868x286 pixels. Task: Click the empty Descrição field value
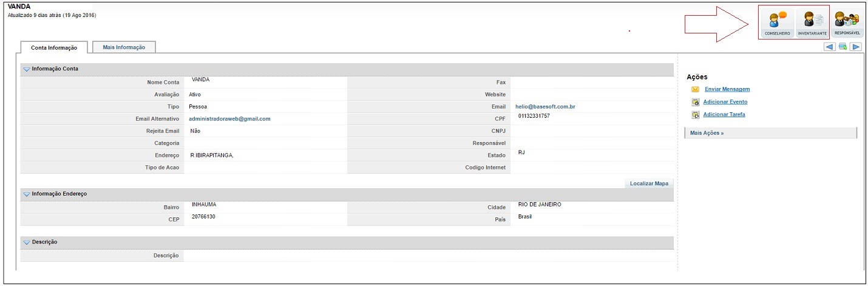429,256
